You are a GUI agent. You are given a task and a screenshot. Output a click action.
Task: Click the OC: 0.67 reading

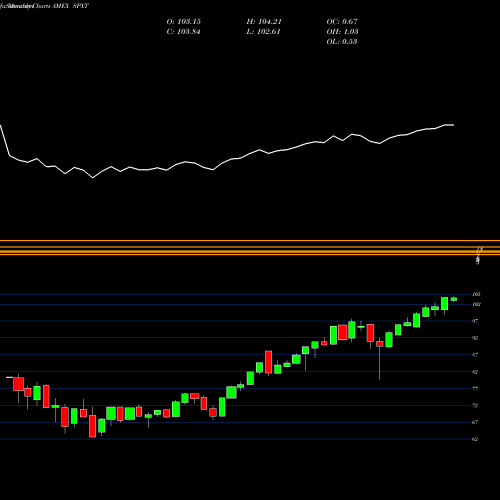pyautogui.click(x=342, y=22)
